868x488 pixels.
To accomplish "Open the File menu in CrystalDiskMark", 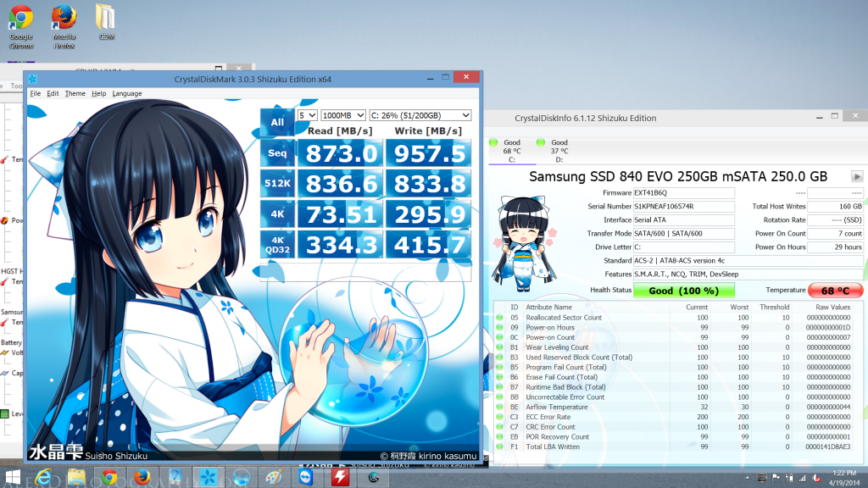I will [x=36, y=93].
